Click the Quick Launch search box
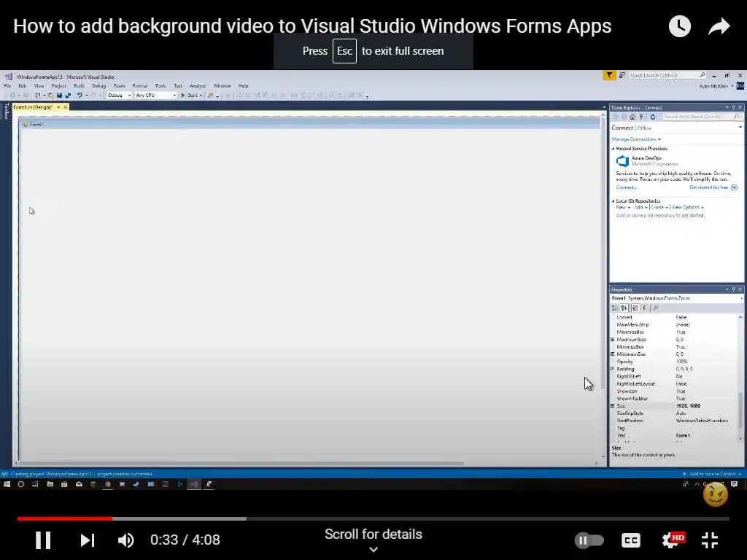The height and width of the screenshot is (560, 747). pos(667,75)
